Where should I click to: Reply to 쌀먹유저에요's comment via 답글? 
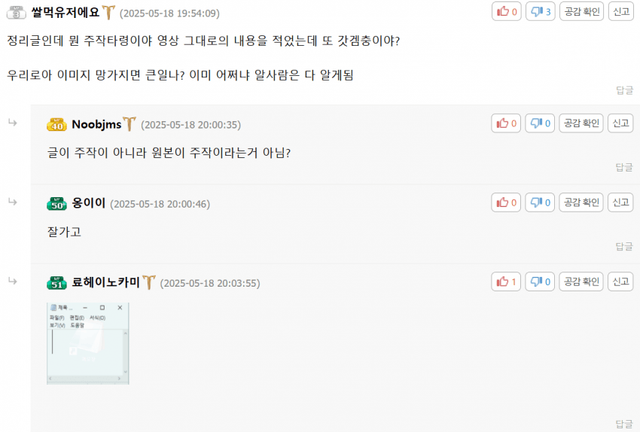[624, 90]
